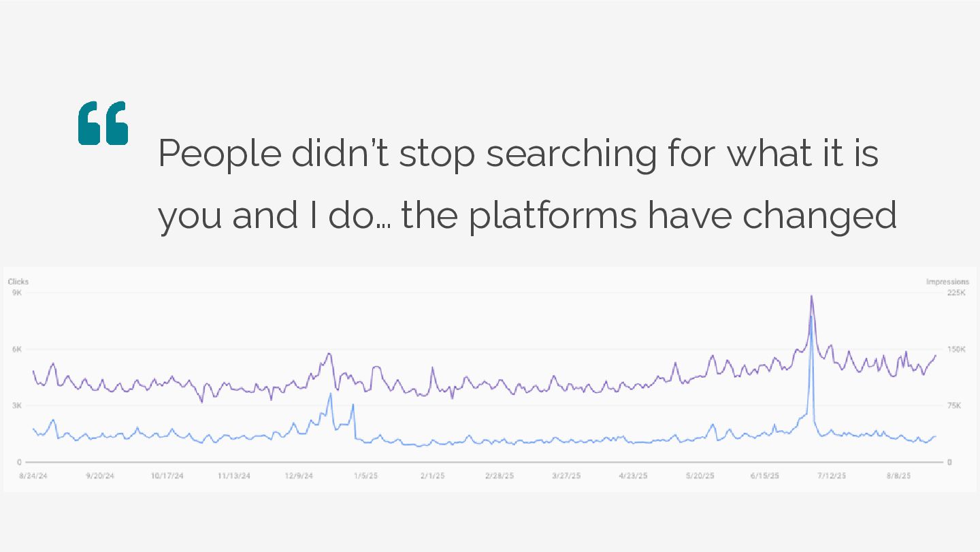Click the 75K impressions axis label
Viewport: 980px width, 552px height.
[955, 406]
